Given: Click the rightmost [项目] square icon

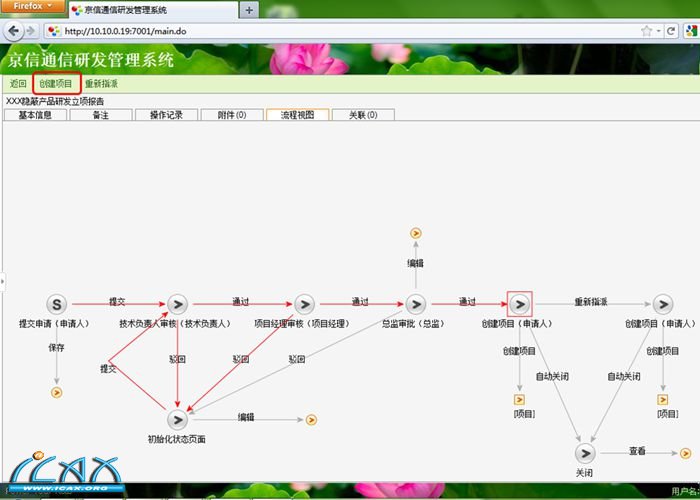Looking at the screenshot, I should 663,400.
